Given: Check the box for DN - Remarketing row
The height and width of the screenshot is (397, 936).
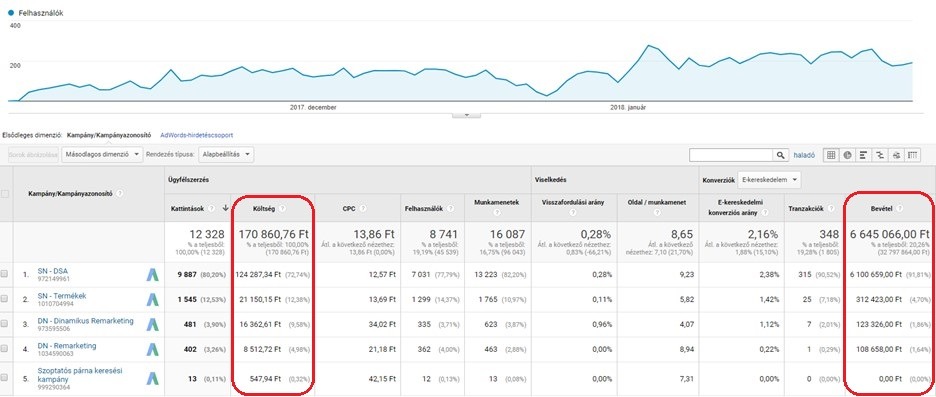Looking at the screenshot, I should [x=5, y=350].
